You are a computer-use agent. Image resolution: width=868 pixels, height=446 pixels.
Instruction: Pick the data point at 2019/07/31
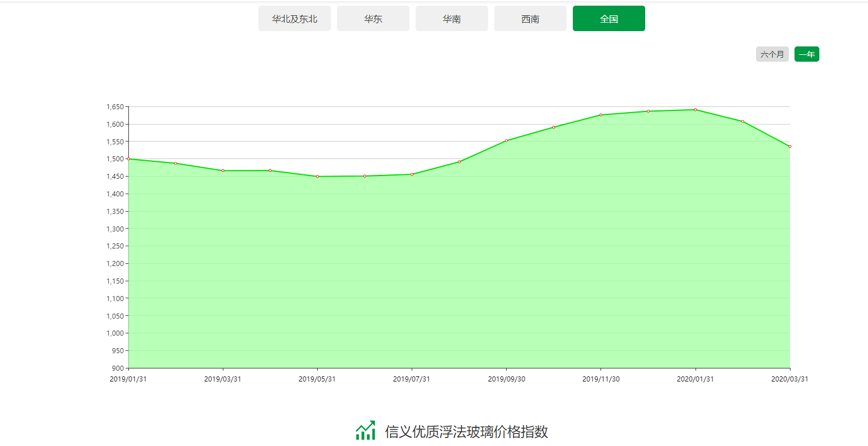coord(412,174)
